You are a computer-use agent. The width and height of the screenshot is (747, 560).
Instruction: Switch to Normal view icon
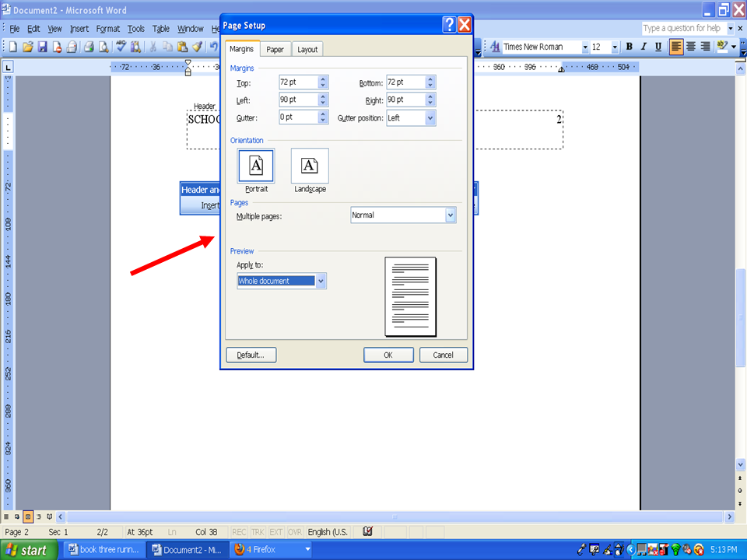pos(6,516)
